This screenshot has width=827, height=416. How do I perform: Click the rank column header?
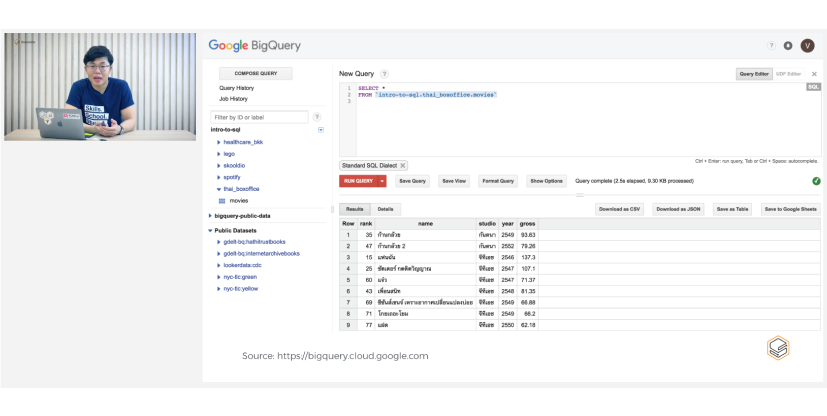pos(366,224)
